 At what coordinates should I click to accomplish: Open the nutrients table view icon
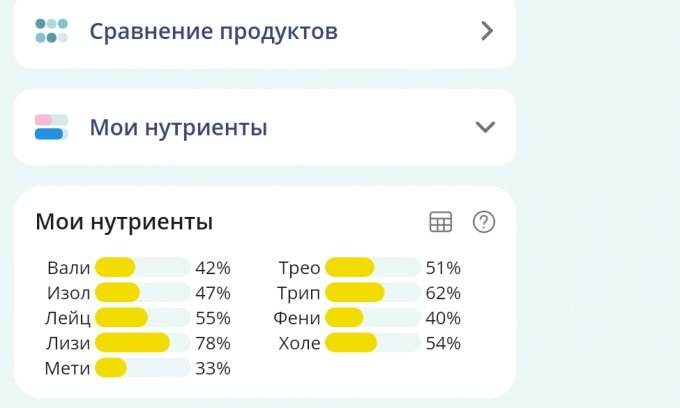coord(441,222)
